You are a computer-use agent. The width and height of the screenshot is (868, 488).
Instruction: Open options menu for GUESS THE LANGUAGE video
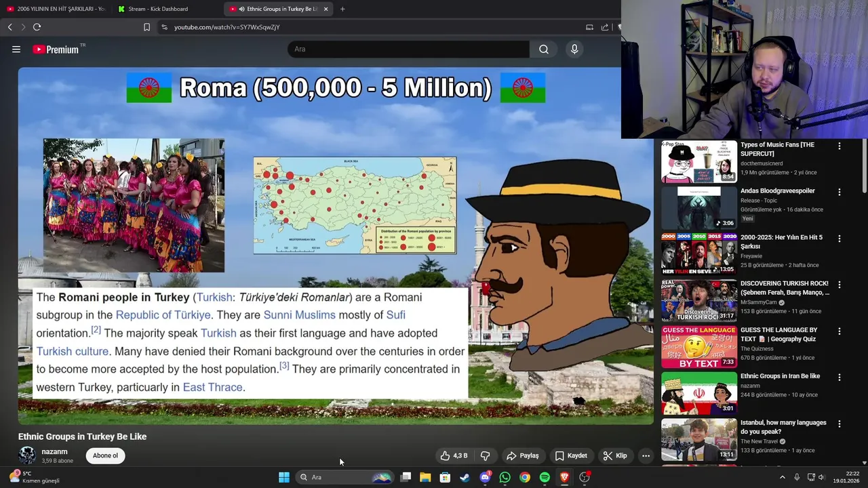[x=839, y=331]
